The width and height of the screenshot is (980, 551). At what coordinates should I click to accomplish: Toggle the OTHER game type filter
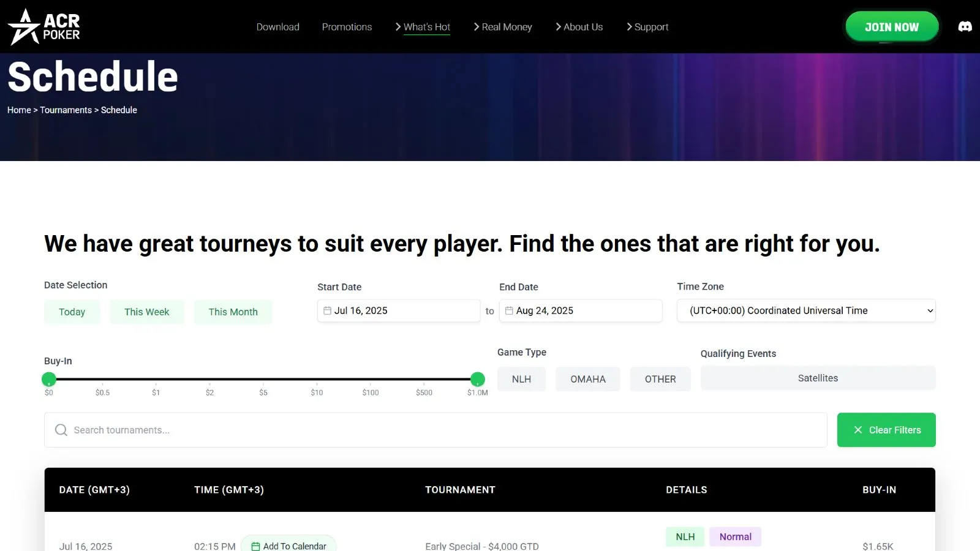(x=660, y=379)
